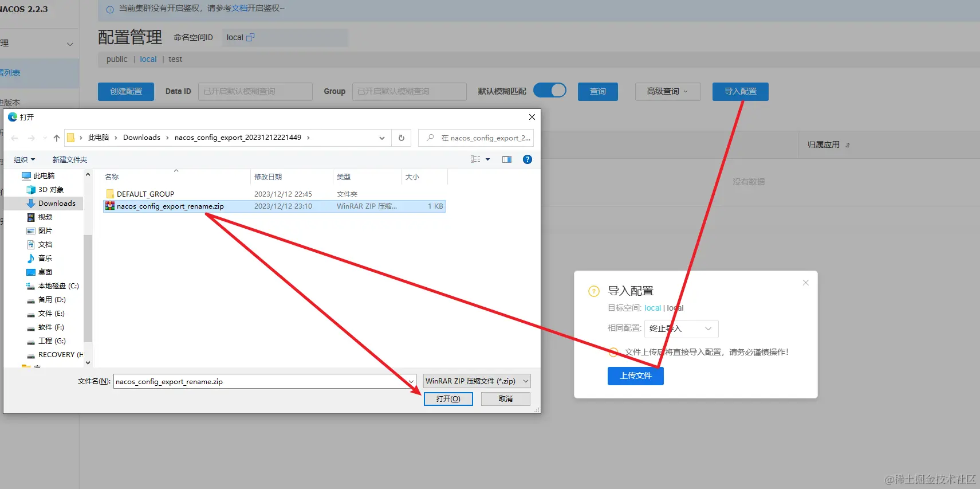
Task: Switch to the test namespace tab
Action: click(175, 59)
